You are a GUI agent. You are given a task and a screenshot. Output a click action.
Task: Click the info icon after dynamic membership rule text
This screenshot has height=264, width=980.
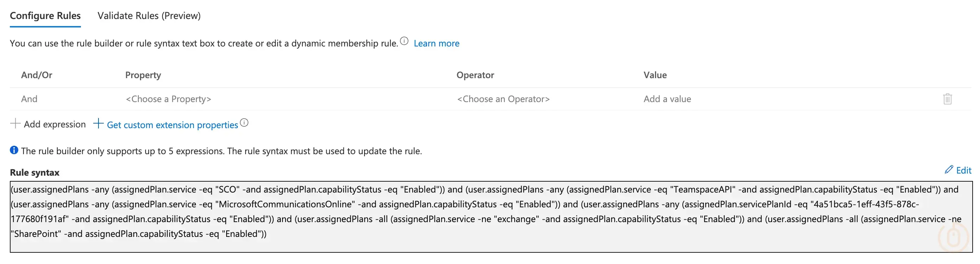[x=405, y=41]
